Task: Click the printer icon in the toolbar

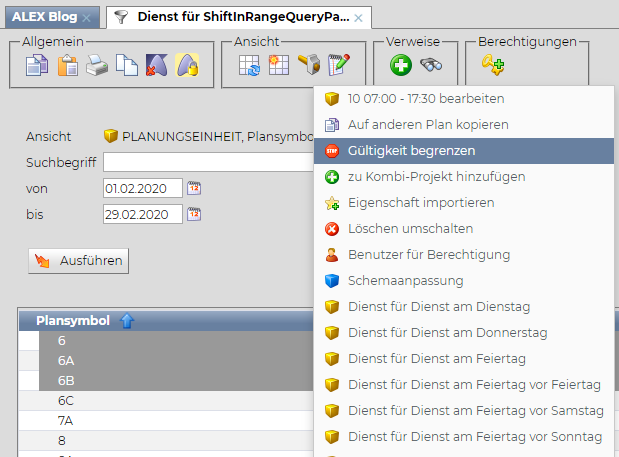Action: [x=97, y=66]
